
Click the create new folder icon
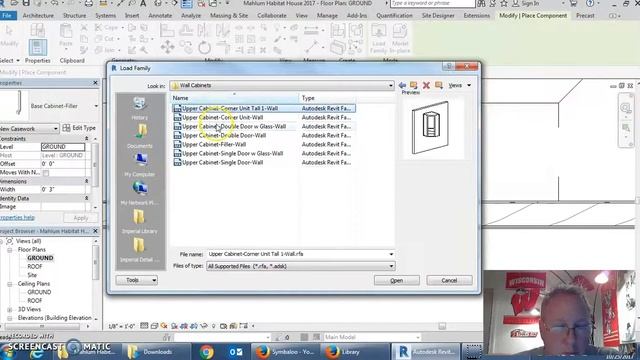(438, 85)
